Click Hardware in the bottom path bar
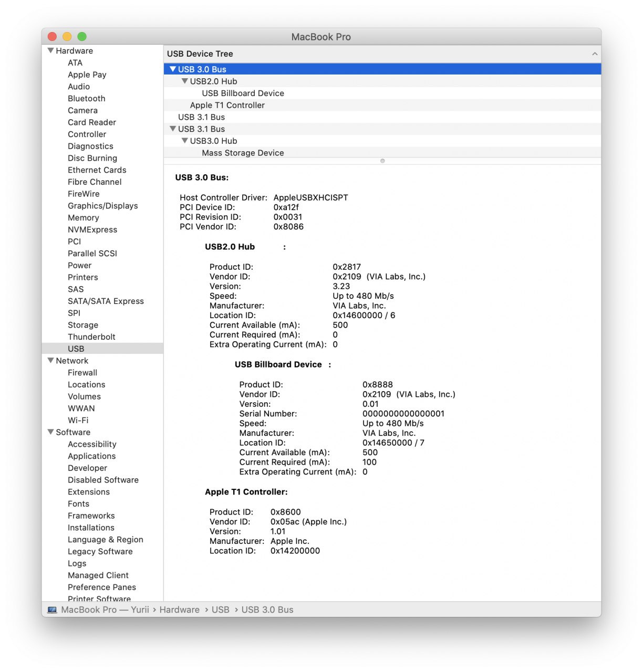 tap(179, 610)
